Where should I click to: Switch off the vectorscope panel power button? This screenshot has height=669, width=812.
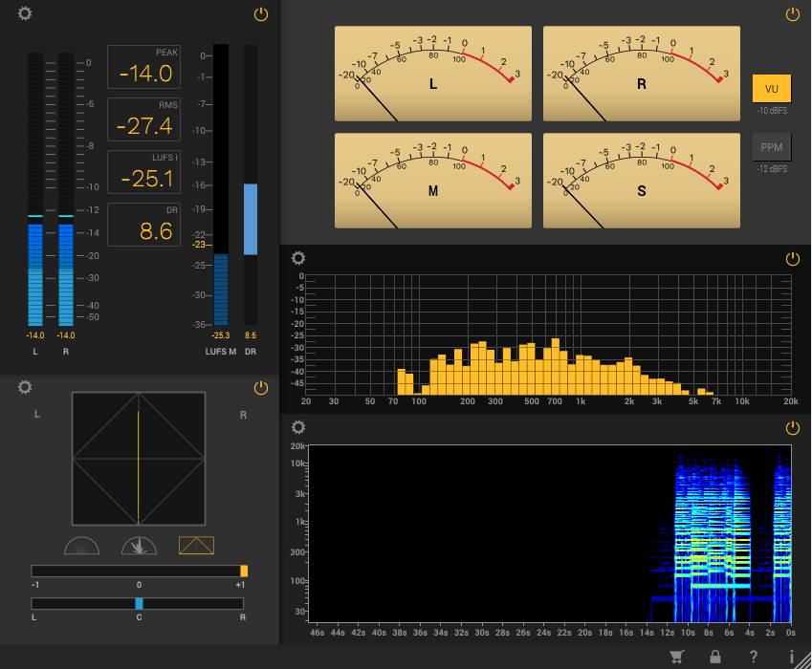coord(261,387)
